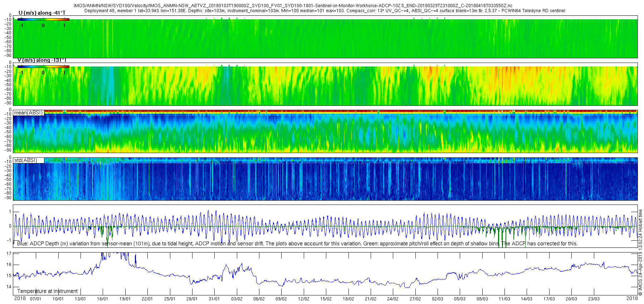
Task: Click the 17 tick on temperature axis
Action: click(x=9, y=254)
